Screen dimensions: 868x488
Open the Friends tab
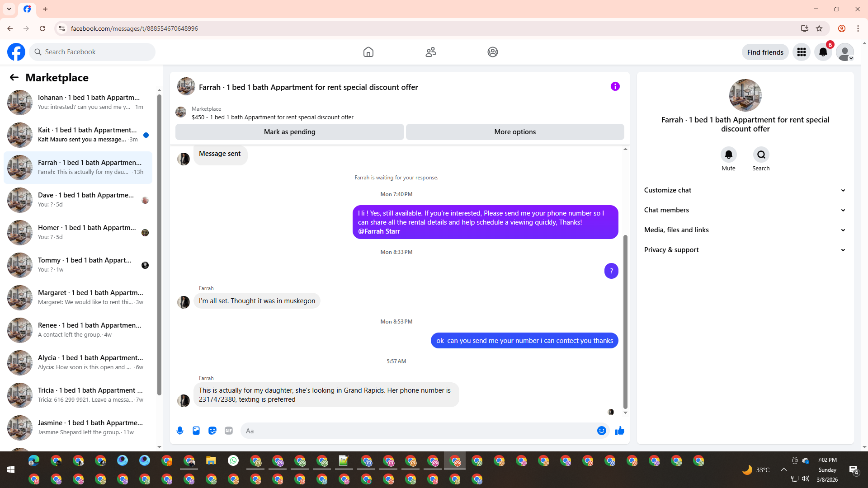click(430, 52)
